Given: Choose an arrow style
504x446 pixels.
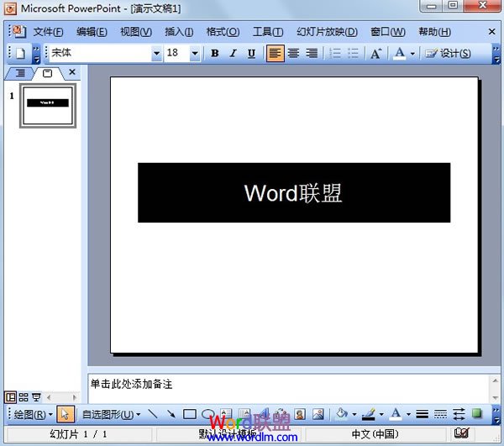Looking at the screenshot, I should [x=459, y=414].
